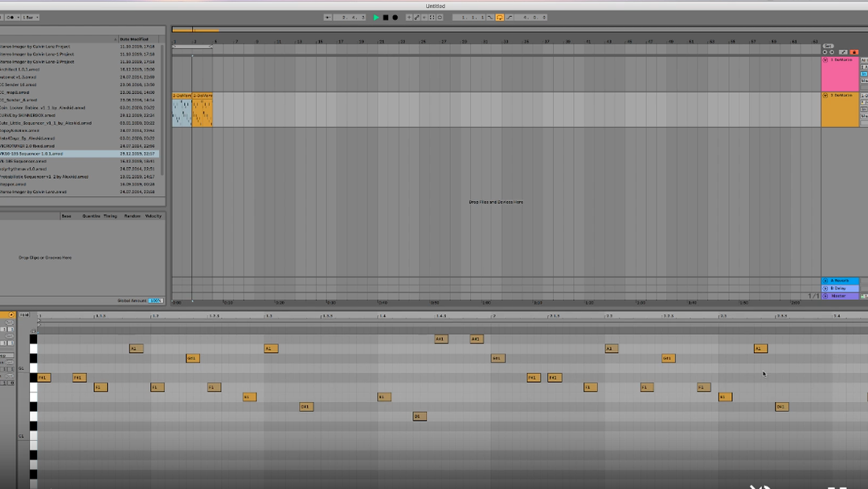Click the Date Modified column header
Image resolution: width=868 pixels, height=489 pixels.
click(x=132, y=39)
